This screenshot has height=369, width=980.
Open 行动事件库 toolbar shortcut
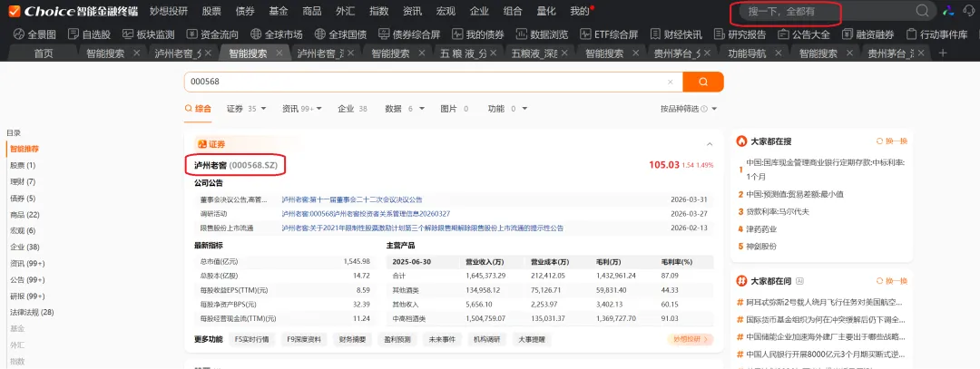(x=936, y=34)
